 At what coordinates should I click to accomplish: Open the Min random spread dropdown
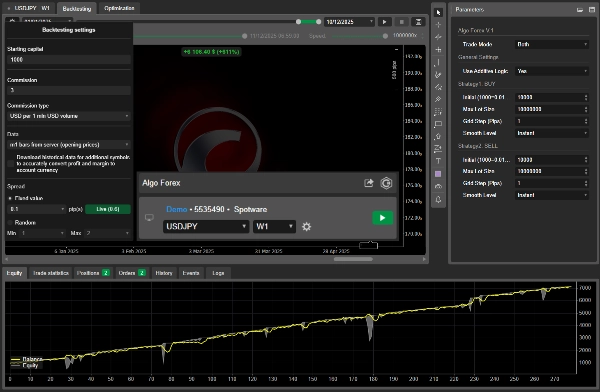coord(42,233)
